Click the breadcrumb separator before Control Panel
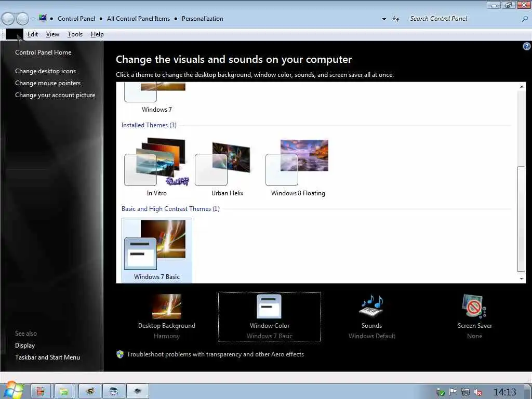 click(x=51, y=19)
